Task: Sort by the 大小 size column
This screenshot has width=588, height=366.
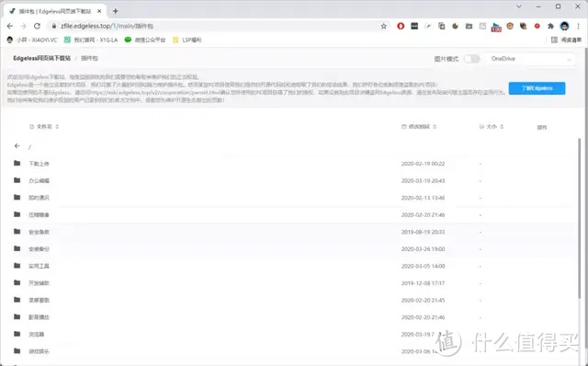Action: (x=492, y=127)
